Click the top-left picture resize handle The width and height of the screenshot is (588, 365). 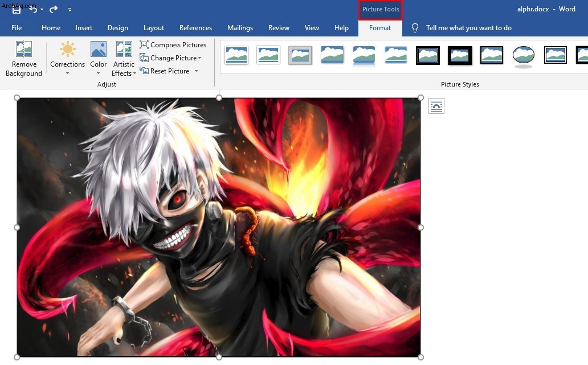point(17,98)
